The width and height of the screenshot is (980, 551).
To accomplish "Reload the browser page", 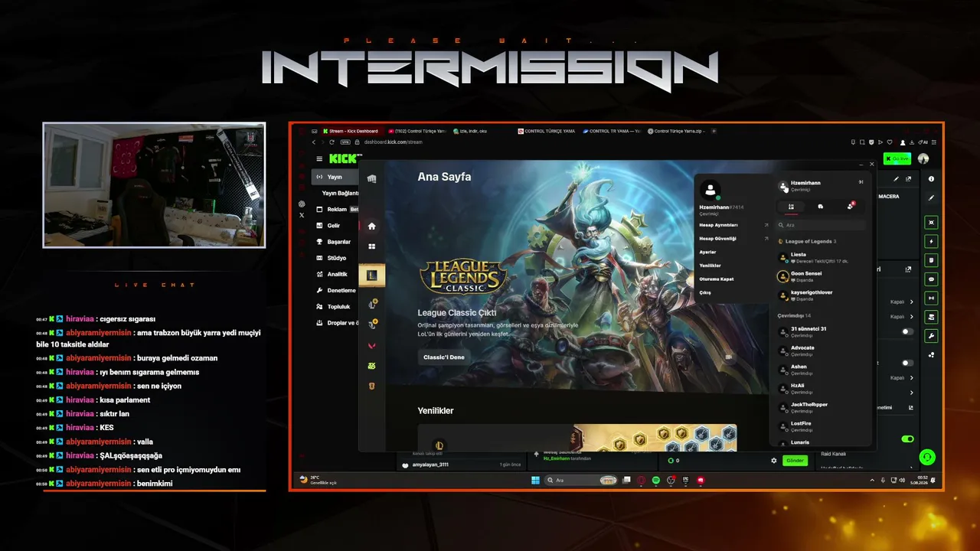I will click(x=332, y=142).
